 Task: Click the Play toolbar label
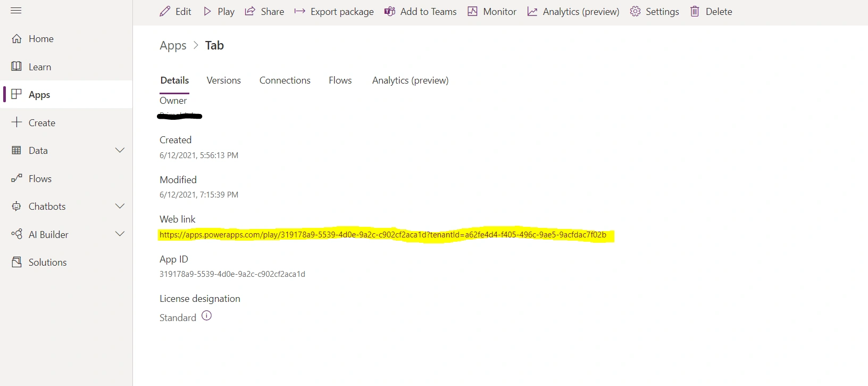point(226,11)
